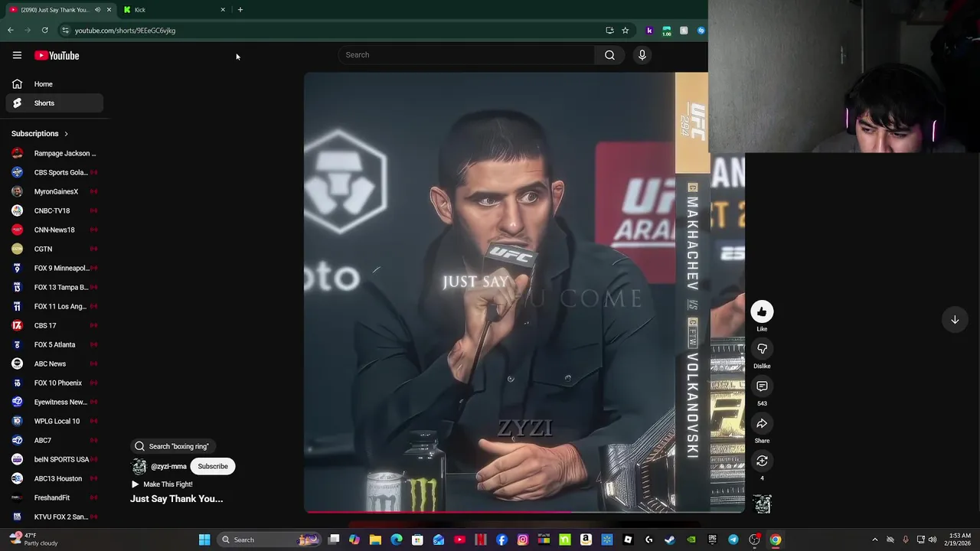This screenshot has width=980, height=551.
Task: Open beIN SPORTS USA channel
Action: 54,459
